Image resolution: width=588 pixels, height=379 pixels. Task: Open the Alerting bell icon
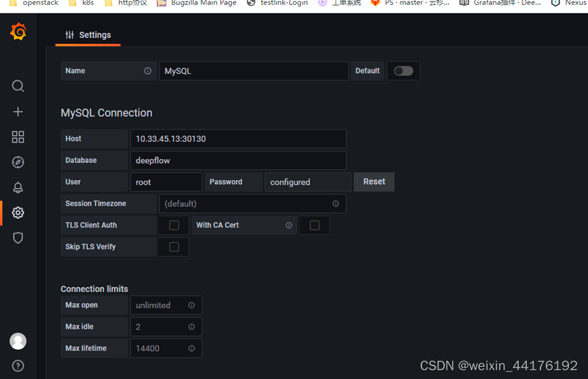click(x=18, y=187)
